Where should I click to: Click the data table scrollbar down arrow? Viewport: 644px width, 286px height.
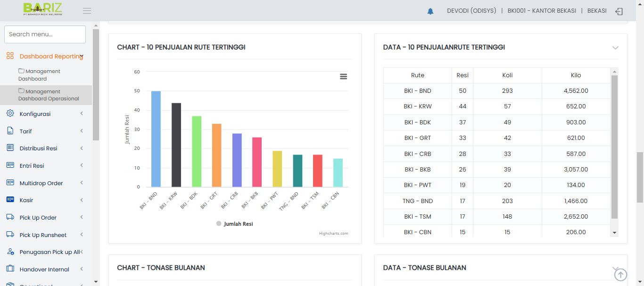click(614, 233)
